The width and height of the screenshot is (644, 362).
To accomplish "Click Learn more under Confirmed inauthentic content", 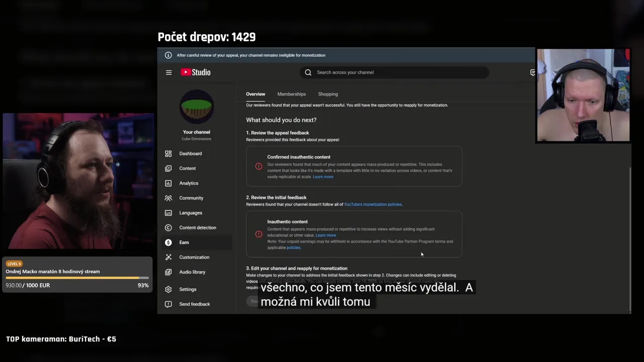I will (323, 177).
